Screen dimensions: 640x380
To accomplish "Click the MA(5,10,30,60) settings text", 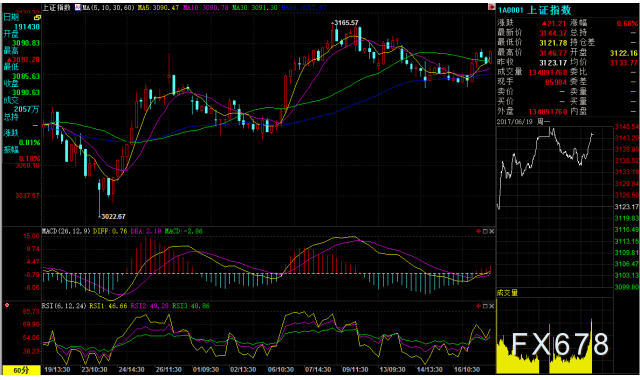I will (108, 7).
